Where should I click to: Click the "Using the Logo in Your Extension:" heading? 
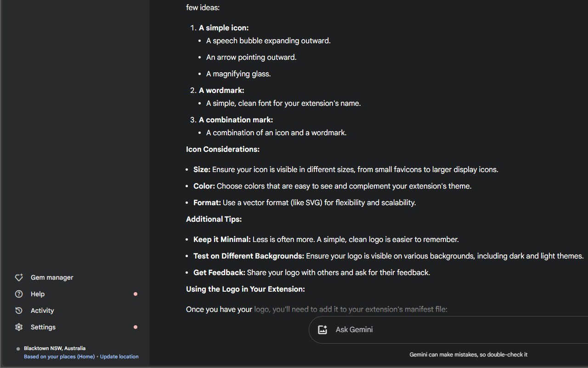pos(245,289)
